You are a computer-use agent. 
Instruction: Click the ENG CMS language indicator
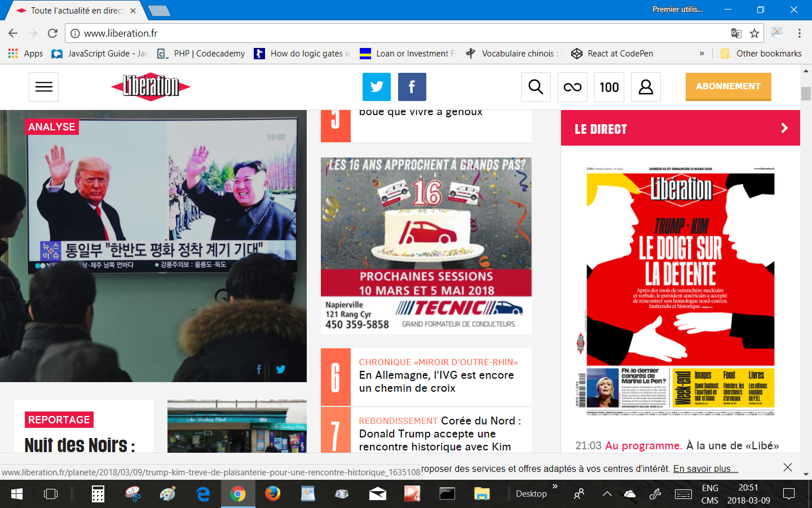[x=710, y=494]
